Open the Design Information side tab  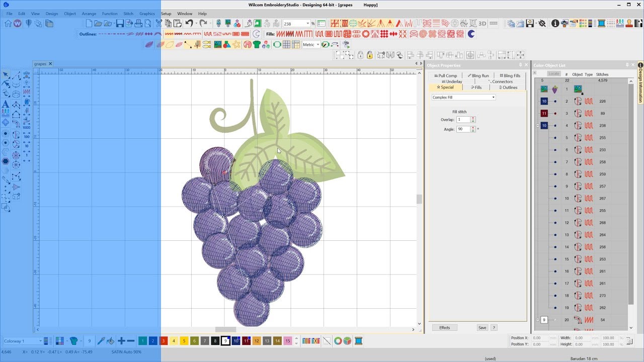pyautogui.click(x=640, y=83)
